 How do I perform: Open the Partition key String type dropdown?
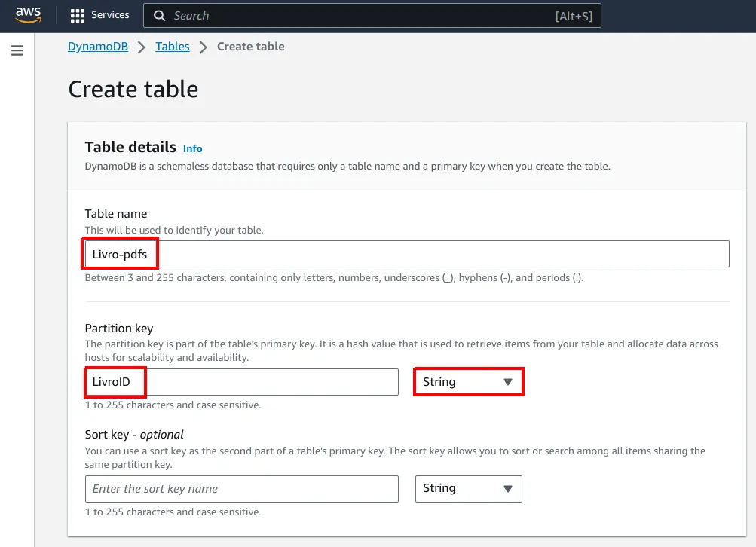469,382
